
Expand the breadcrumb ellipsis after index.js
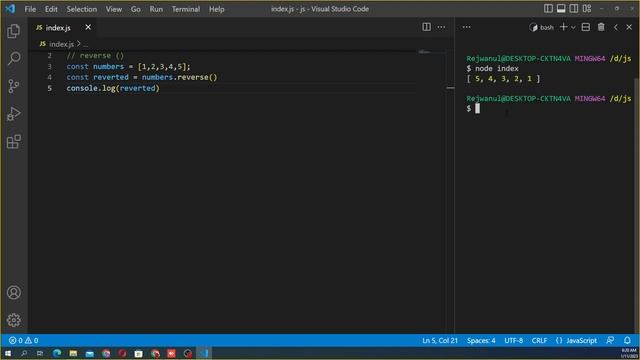click(x=85, y=44)
